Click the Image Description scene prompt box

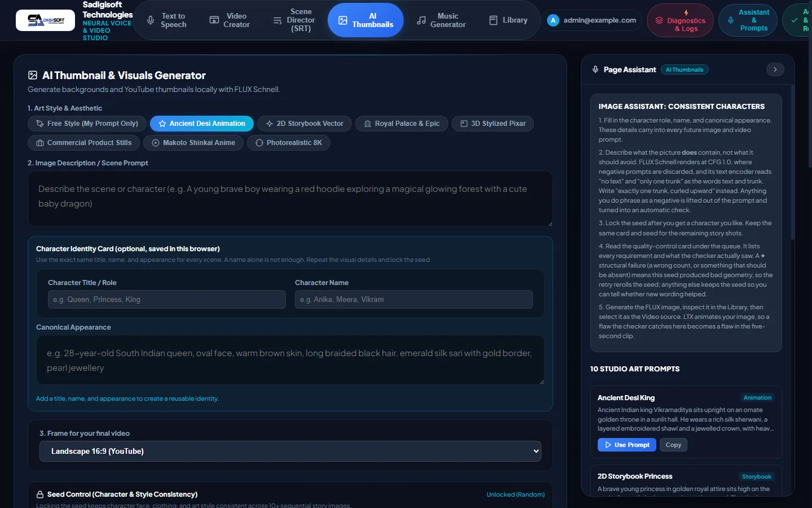[x=290, y=199]
